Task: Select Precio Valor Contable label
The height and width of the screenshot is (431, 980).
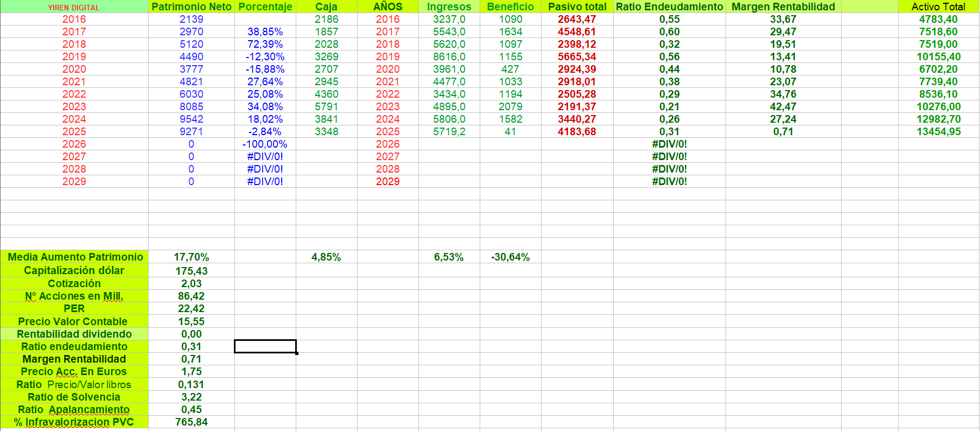Action: [x=74, y=321]
